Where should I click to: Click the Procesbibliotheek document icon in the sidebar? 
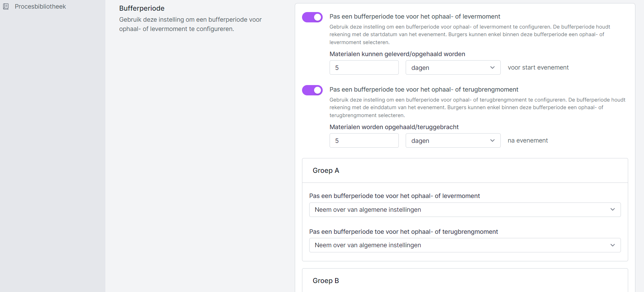(6, 7)
